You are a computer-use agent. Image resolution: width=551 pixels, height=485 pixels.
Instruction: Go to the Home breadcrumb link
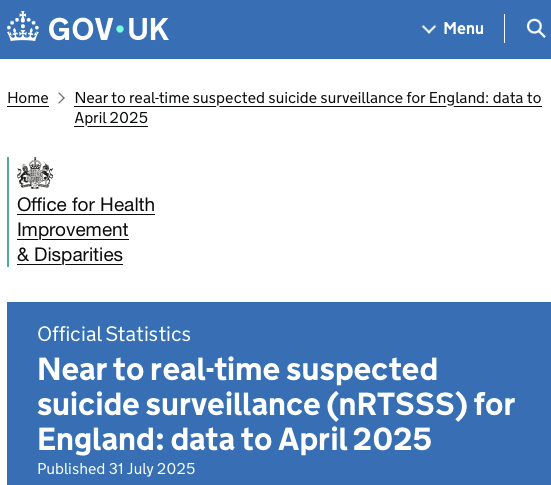[x=28, y=98]
